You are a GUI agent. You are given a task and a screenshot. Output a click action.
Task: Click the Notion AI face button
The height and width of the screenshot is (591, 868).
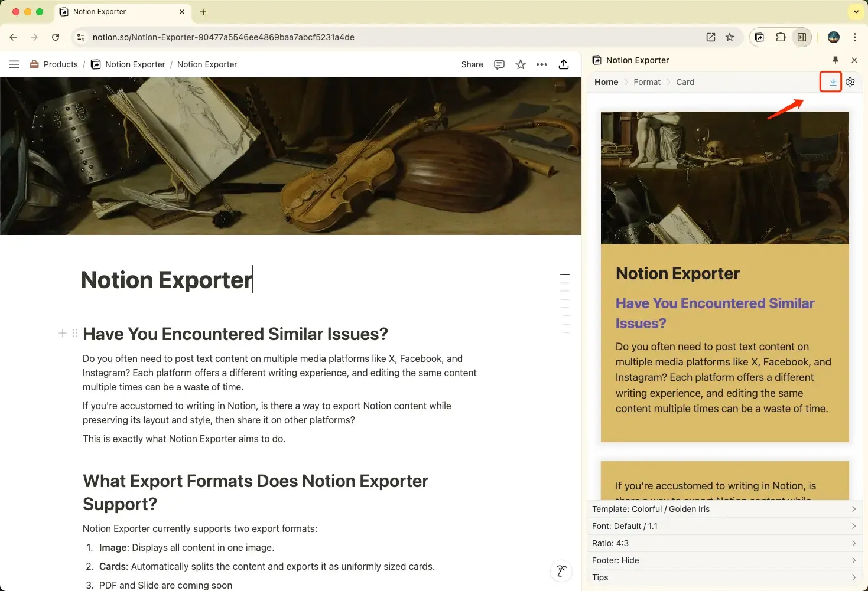click(x=561, y=571)
